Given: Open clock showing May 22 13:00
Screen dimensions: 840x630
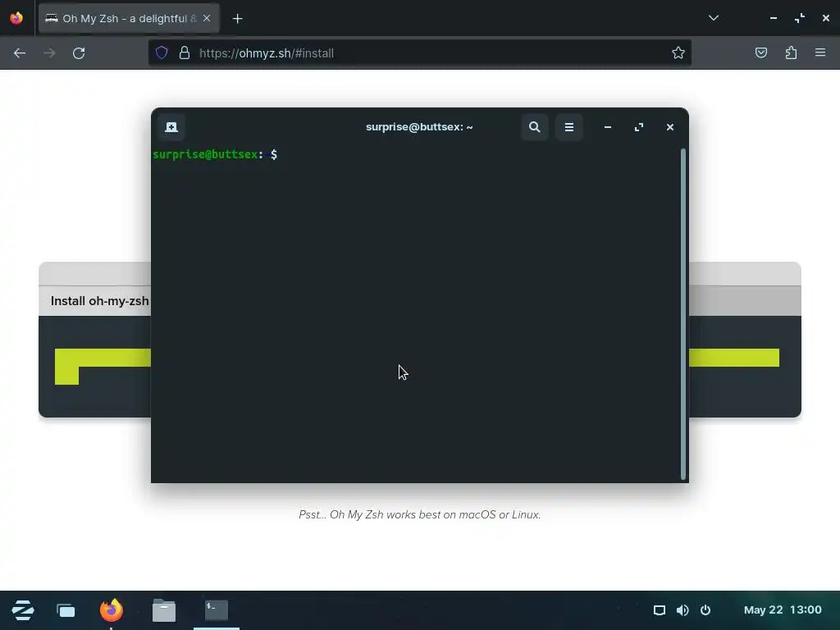Looking at the screenshot, I should point(783,610).
